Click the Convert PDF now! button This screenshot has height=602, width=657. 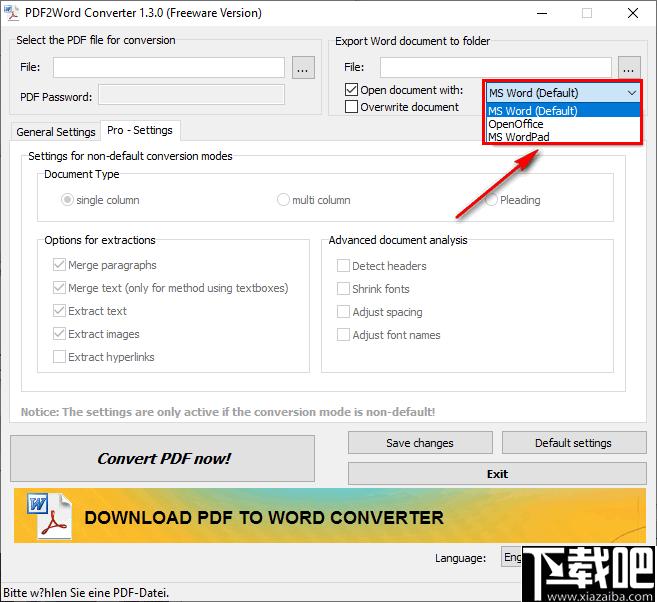point(163,458)
